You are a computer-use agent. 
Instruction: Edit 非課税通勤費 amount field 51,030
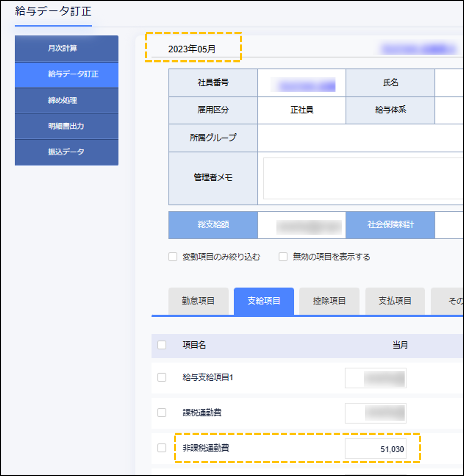(x=375, y=449)
